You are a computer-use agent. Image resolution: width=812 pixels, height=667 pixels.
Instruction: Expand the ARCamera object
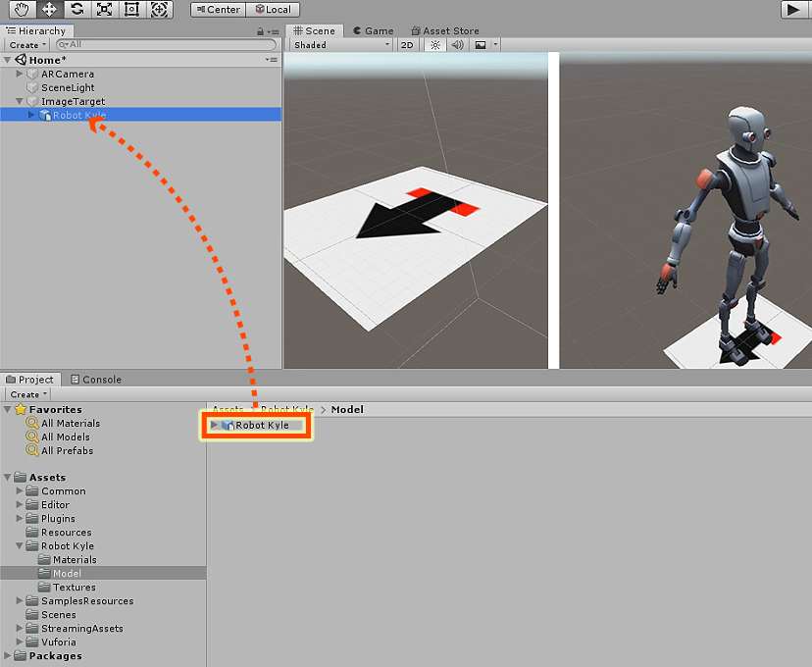point(20,74)
